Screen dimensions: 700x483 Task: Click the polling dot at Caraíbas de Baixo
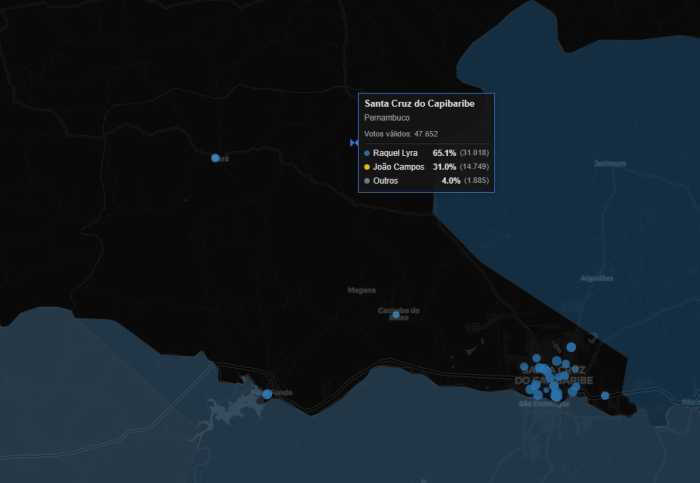tap(396, 315)
